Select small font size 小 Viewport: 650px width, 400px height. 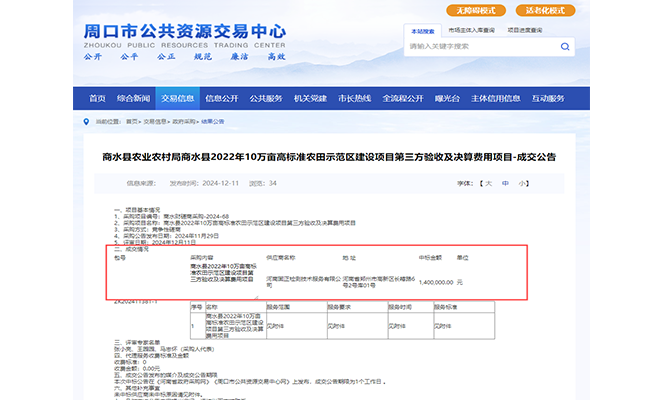(523, 184)
